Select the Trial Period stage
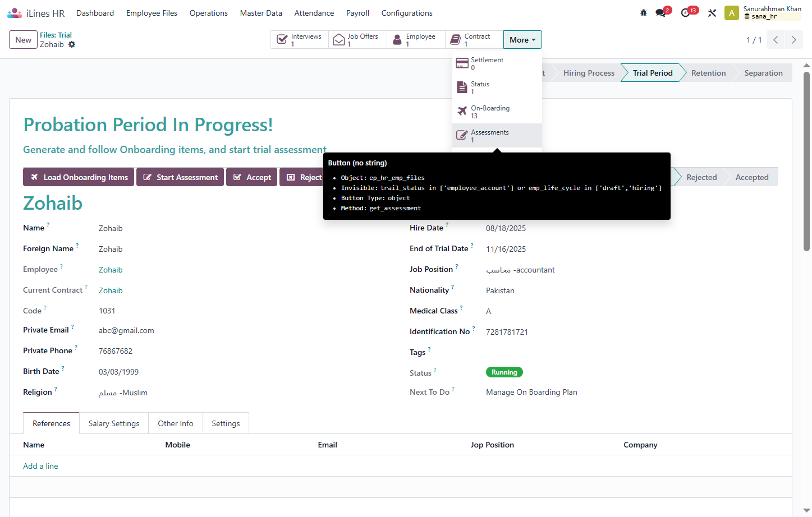 (x=653, y=73)
